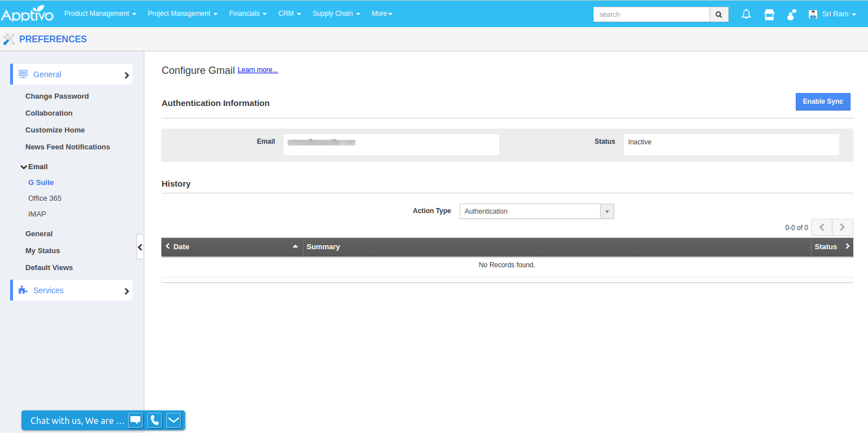This screenshot has height=433, width=868.
Task: Open the notifications bell
Action: point(746,14)
